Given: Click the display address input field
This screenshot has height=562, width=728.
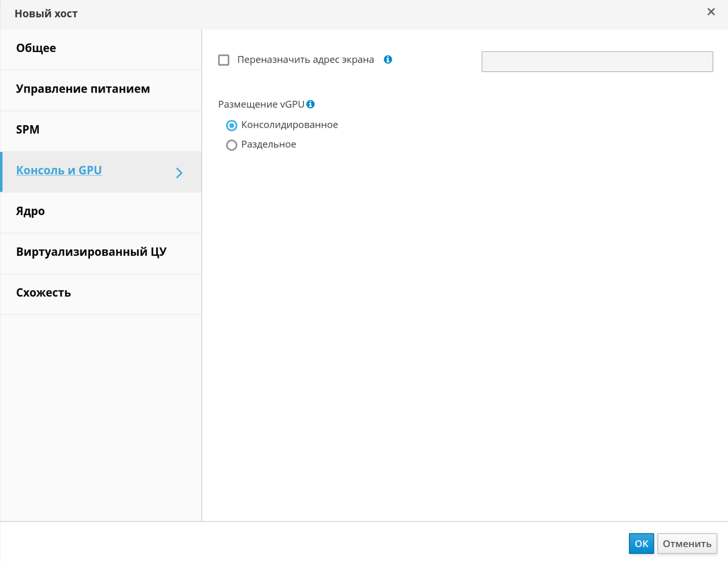Looking at the screenshot, I should [x=597, y=62].
